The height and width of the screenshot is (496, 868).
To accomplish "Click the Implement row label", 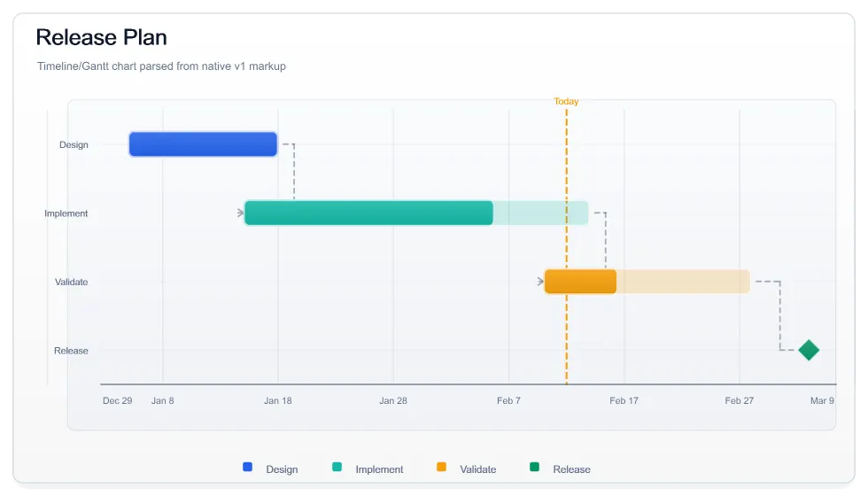I will (66, 213).
